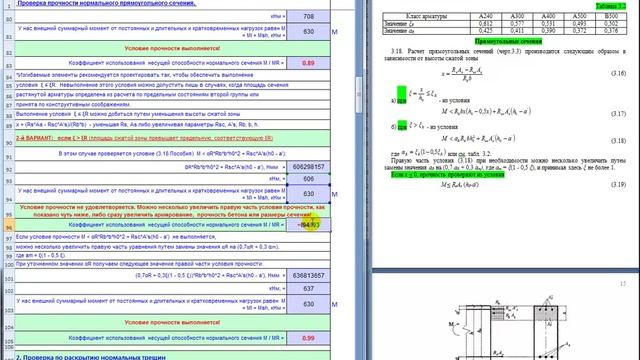This screenshot has width=640, height=360.
Task: Click the 'где am = ξ(1 - 0,5 ξ)' cell
Action: 40,256
